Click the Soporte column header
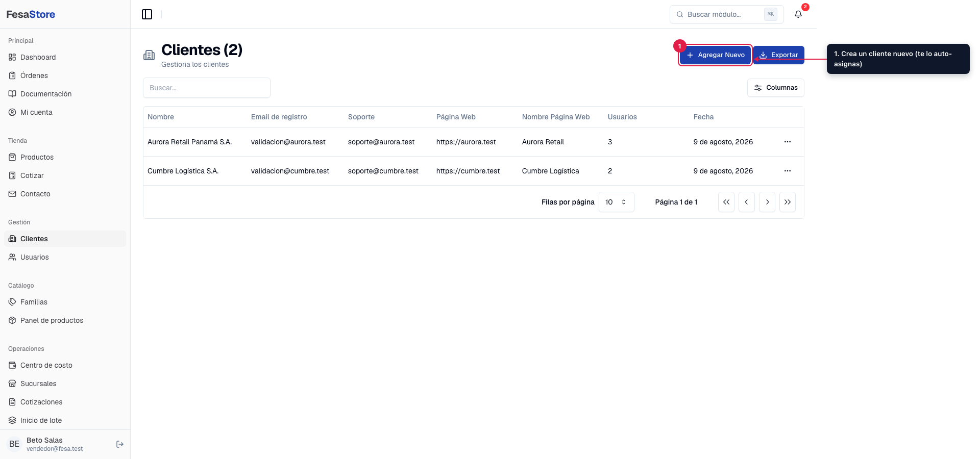The width and height of the screenshot is (980, 459). click(x=361, y=117)
